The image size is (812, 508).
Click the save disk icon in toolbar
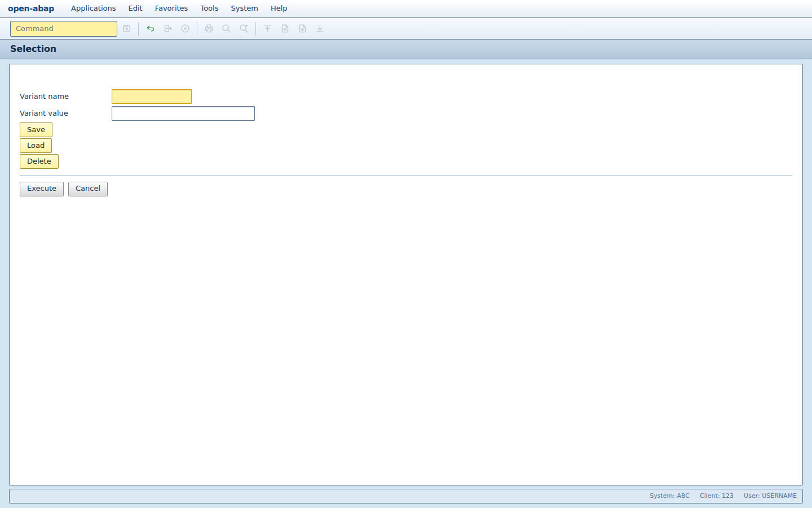[127, 29]
